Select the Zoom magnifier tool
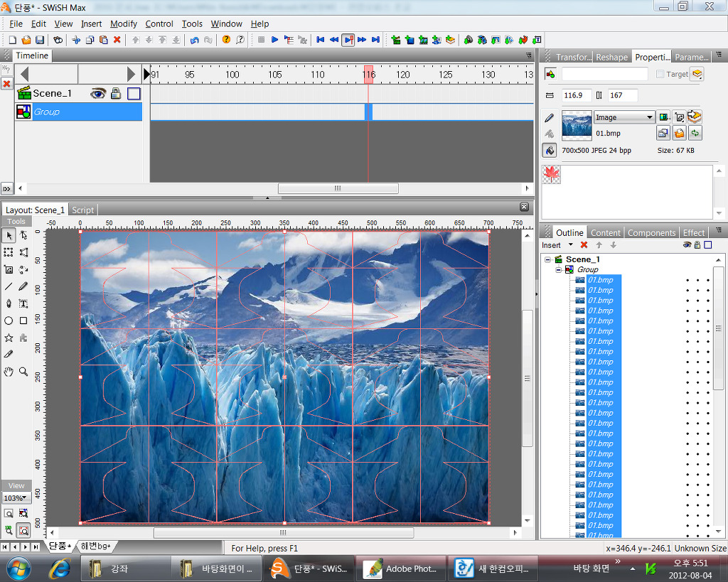The image size is (728, 582). tap(23, 372)
